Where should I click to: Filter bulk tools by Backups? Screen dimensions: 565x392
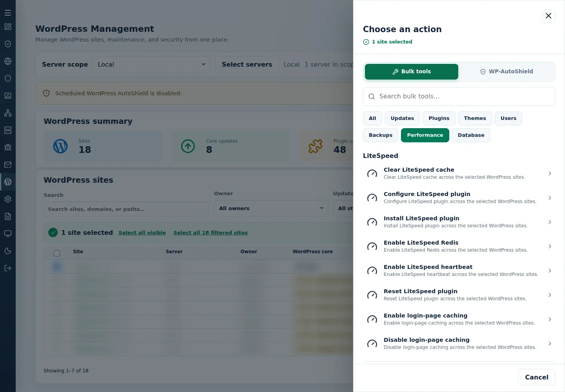pos(381,135)
